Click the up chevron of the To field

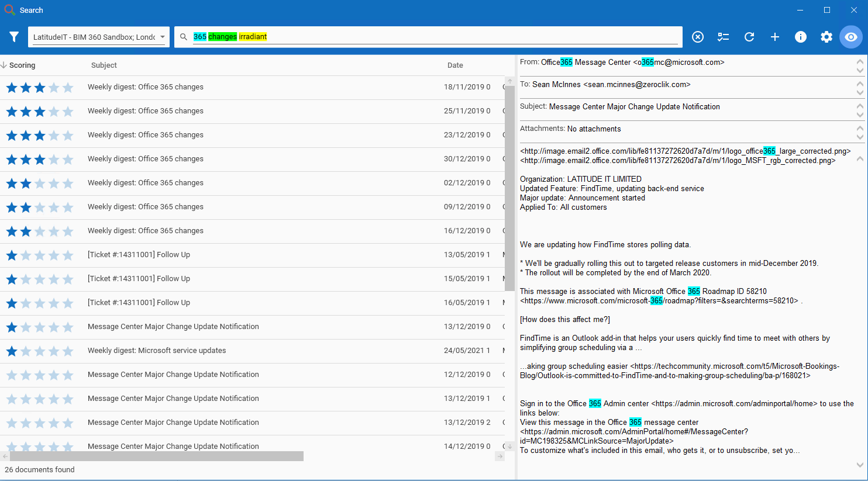click(860, 83)
